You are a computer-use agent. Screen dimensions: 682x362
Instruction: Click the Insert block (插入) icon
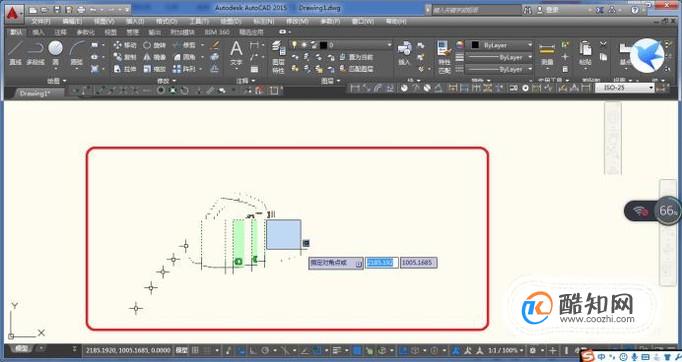[405, 53]
